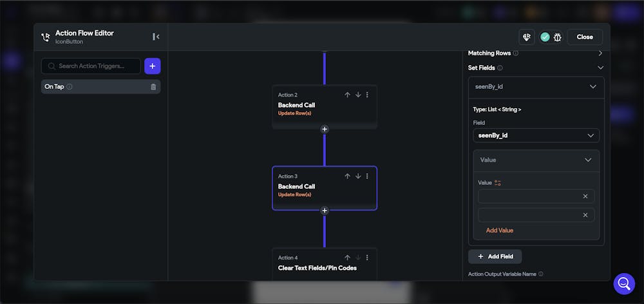Click 'Type: List < String >' text
This screenshot has height=304, width=644.
pyautogui.click(x=497, y=109)
